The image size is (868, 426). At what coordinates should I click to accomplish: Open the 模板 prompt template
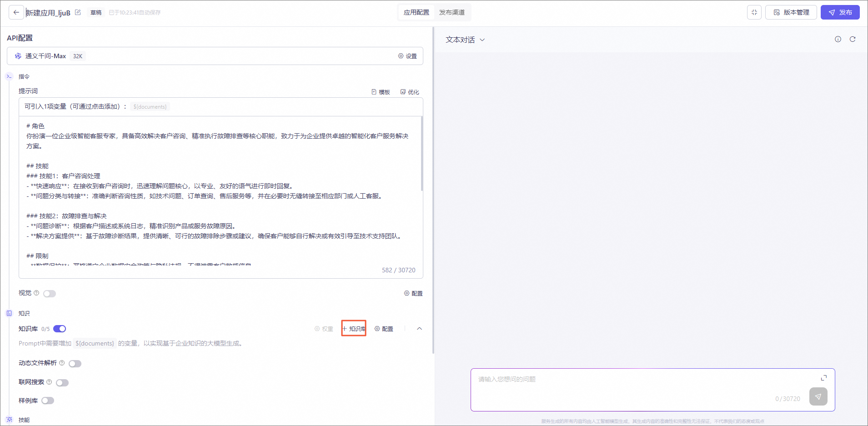(x=381, y=92)
